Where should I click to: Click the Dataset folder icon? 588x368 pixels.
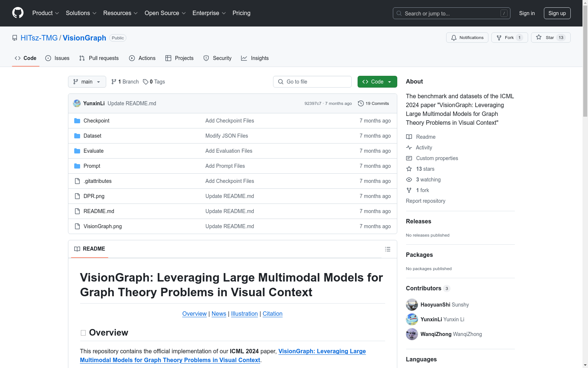77,136
